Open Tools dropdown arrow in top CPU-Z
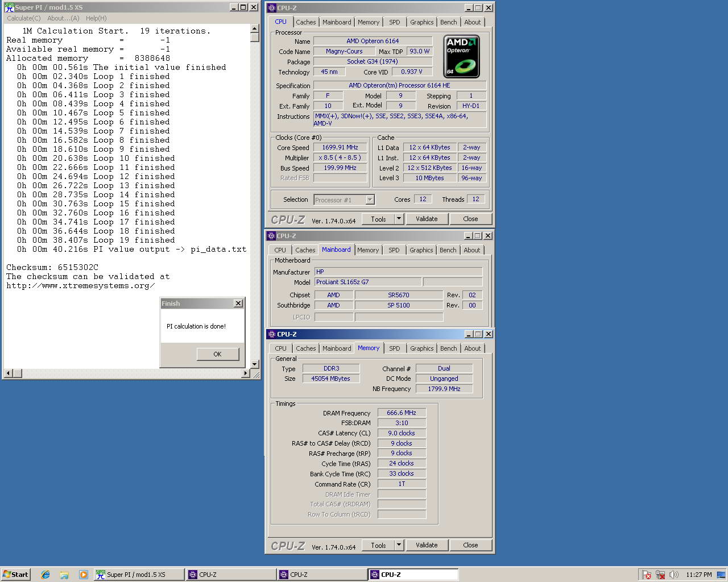This screenshot has width=728, height=582. 399,219
